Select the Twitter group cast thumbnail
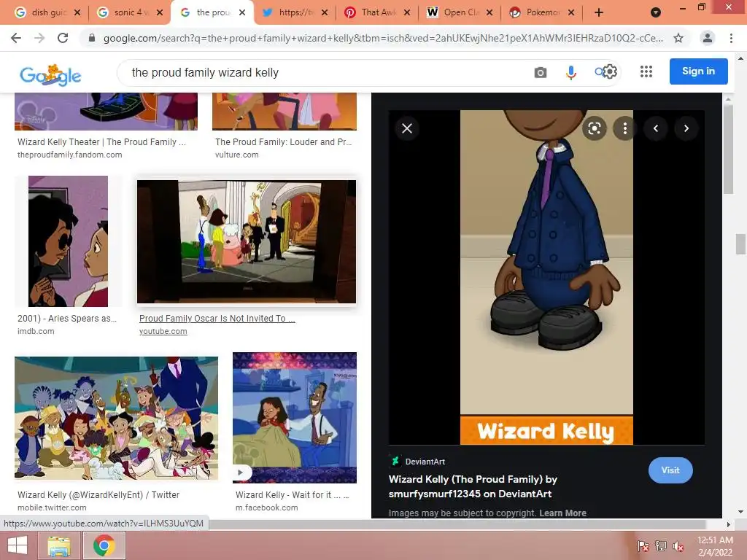This screenshot has width=747, height=560. 116,418
